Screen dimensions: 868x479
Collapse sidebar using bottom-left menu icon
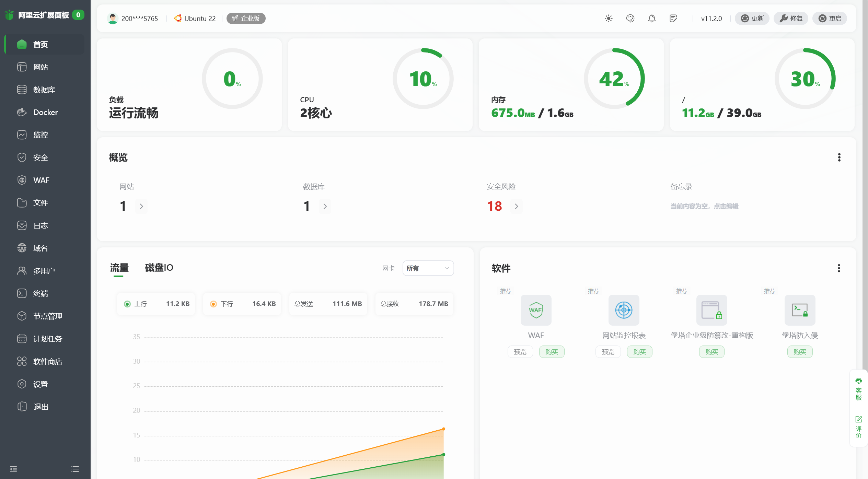coord(13,469)
